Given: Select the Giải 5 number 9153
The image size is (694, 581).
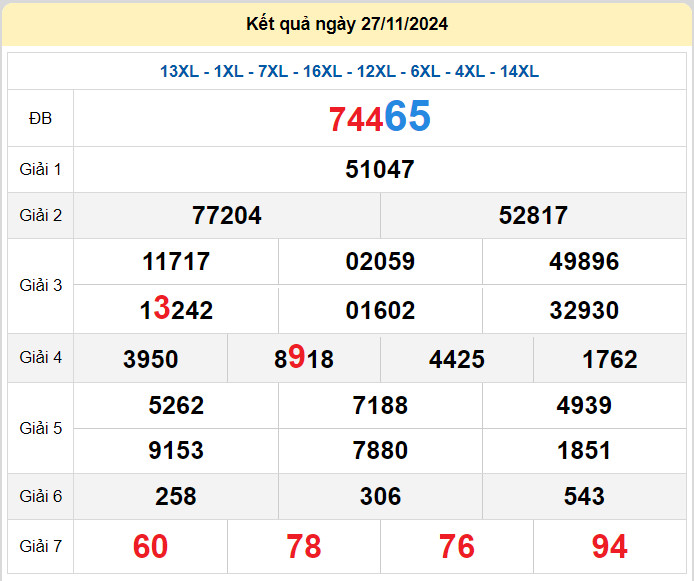Looking at the screenshot, I should pyautogui.click(x=176, y=451).
